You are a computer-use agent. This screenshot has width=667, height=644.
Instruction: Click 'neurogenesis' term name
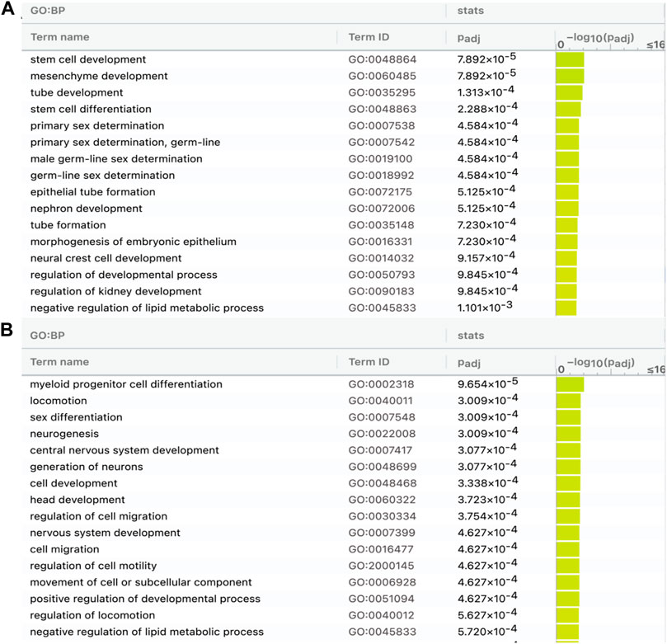(64, 435)
